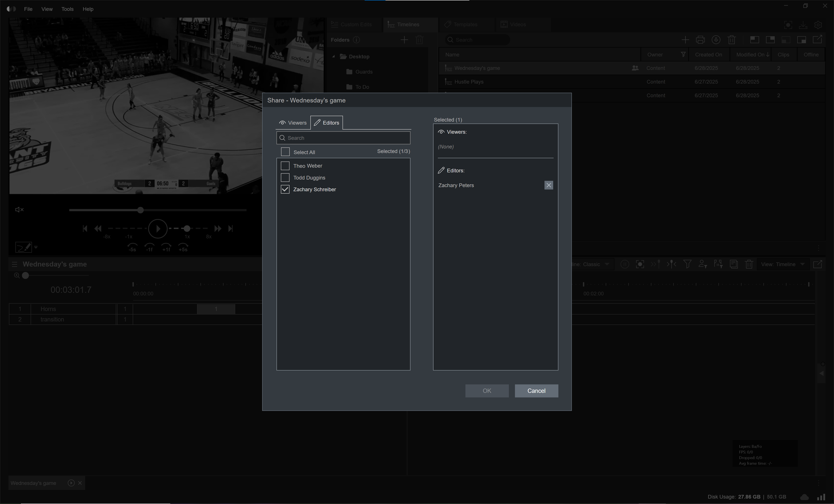Screen dimensions: 834x504
Task: Switch to Custom Edits tab
Action: (x=354, y=24)
